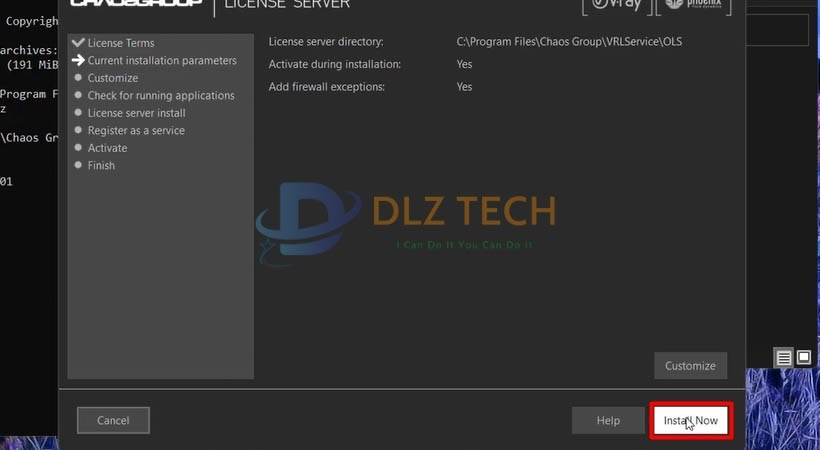Select Register as a service step
The width and height of the screenshot is (820, 450).
136,130
